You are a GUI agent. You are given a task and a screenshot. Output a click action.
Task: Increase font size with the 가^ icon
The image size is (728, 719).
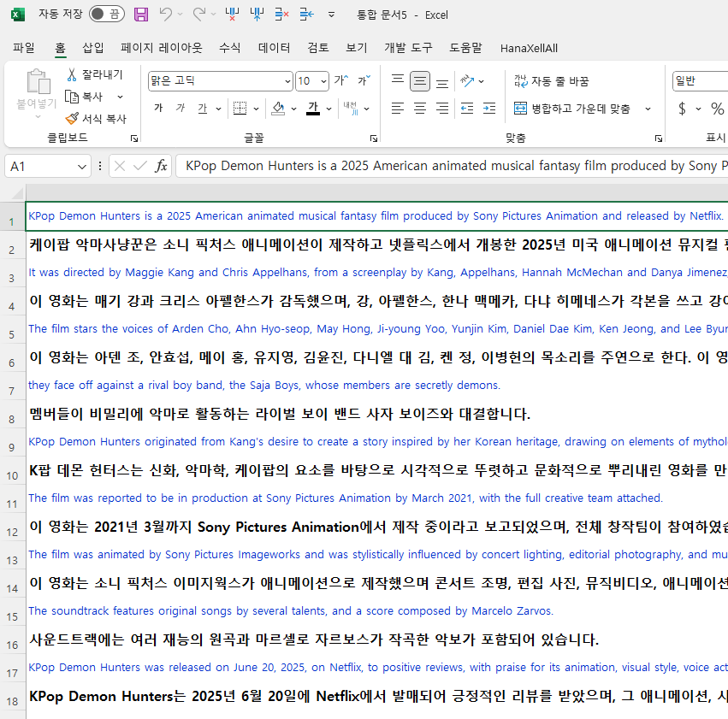click(340, 81)
